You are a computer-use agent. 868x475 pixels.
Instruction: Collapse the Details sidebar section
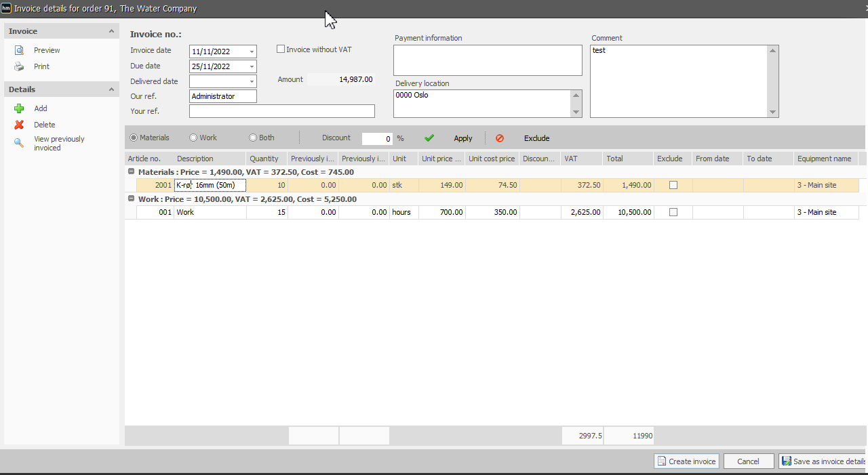(111, 89)
